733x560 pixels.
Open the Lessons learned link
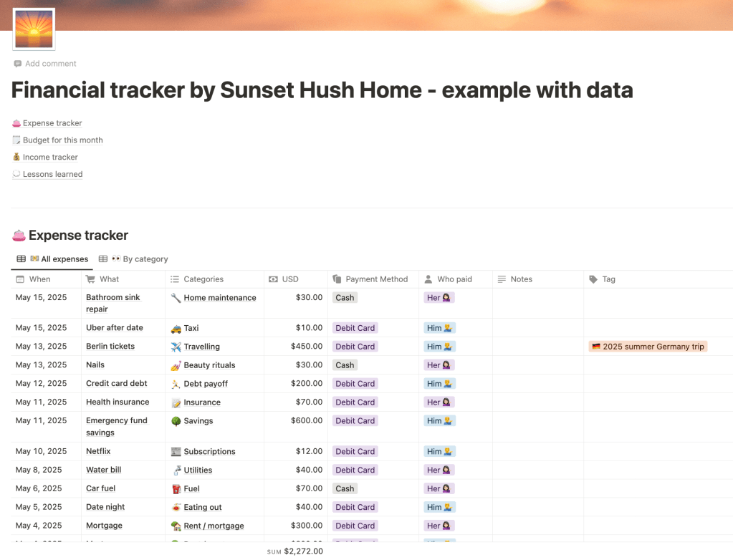coord(52,175)
